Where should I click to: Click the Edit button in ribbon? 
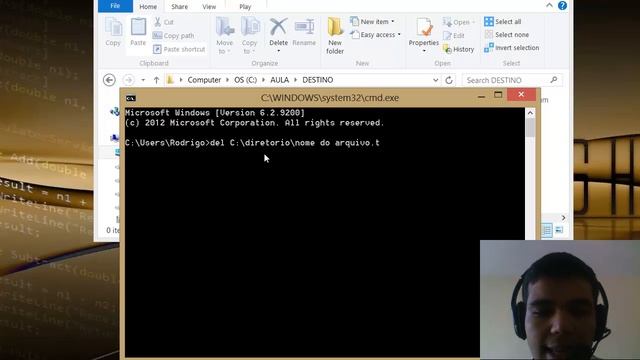coord(453,36)
